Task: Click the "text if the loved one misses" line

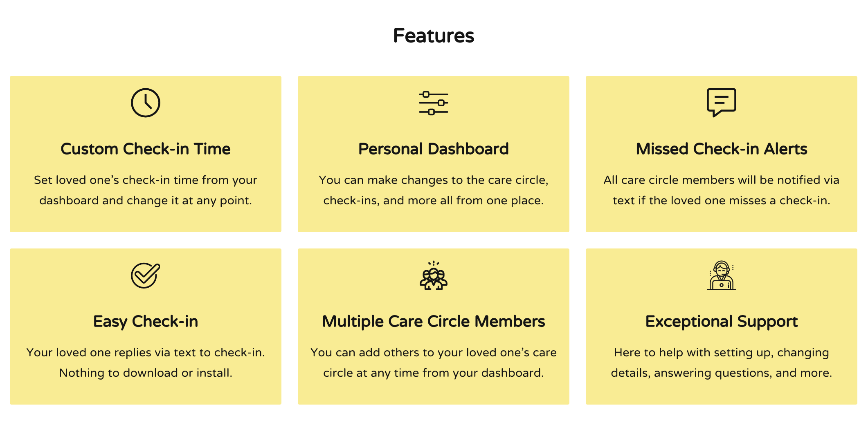Action: (x=721, y=200)
